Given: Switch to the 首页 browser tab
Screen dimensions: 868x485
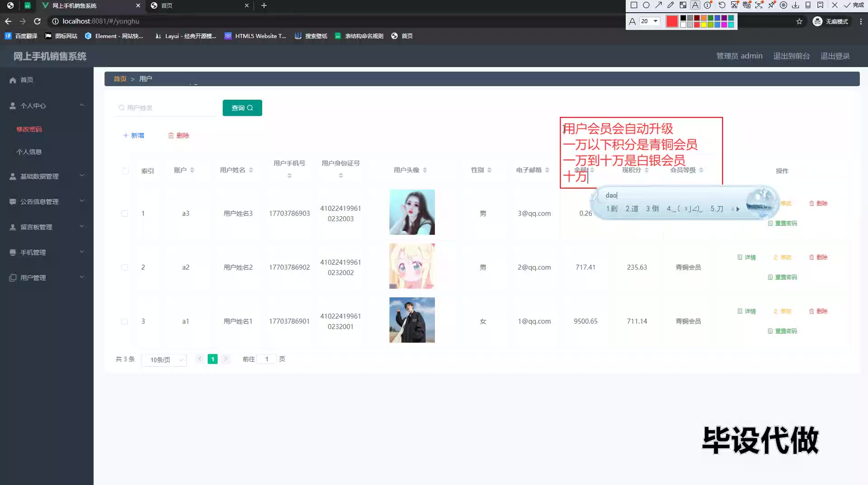Looking at the screenshot, I should 200,5.
